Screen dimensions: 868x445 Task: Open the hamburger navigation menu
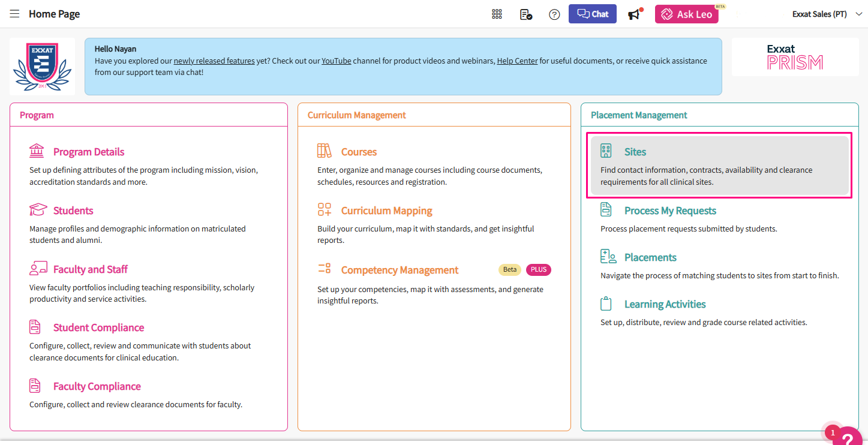click(x=14, y=14)
